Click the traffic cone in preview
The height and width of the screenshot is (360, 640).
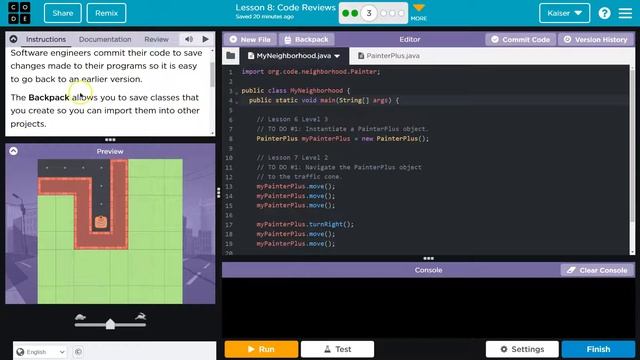101,222
